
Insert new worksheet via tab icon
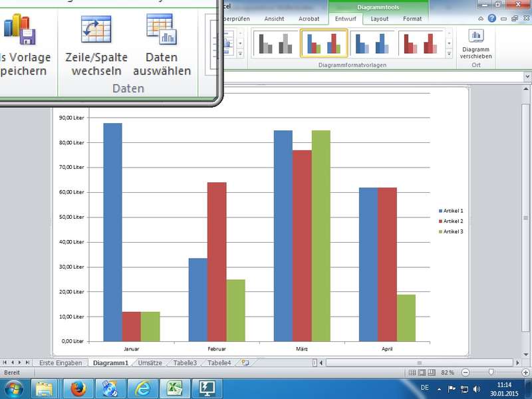pyautogui.click(x=245, y=362)
